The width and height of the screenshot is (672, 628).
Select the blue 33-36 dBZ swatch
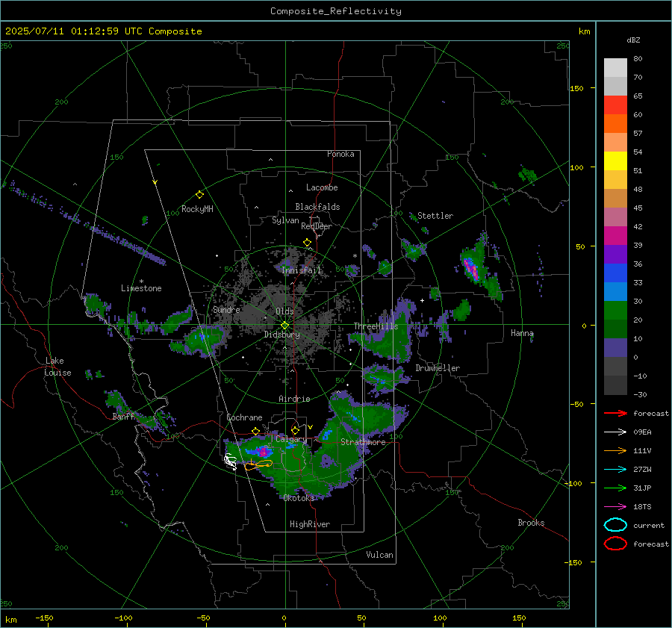point(615,273)
